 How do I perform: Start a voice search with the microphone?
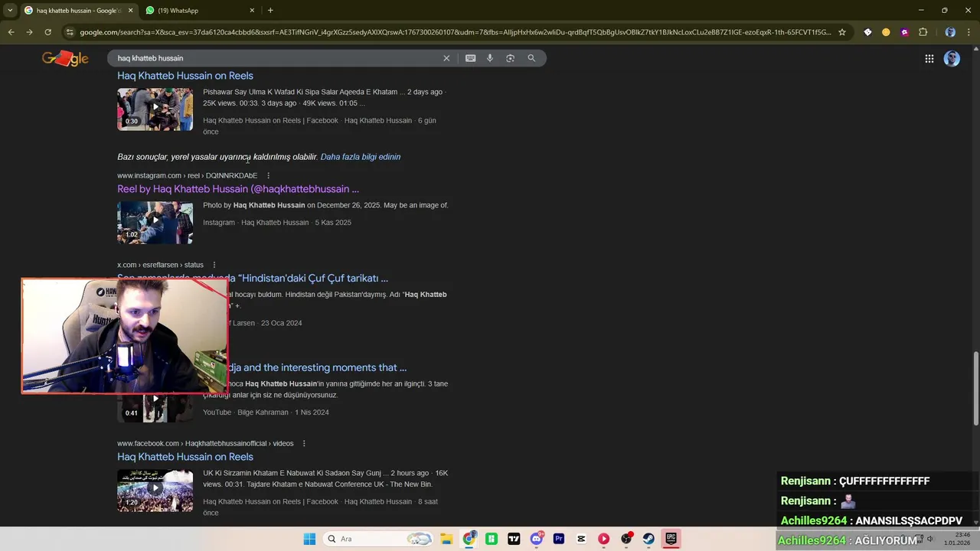click(x=490, y=58)
